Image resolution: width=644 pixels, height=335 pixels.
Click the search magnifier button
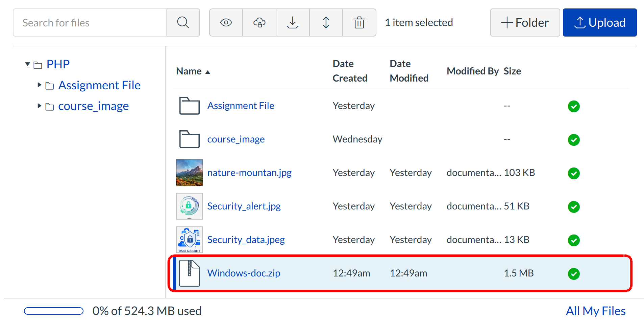(183, 23)
